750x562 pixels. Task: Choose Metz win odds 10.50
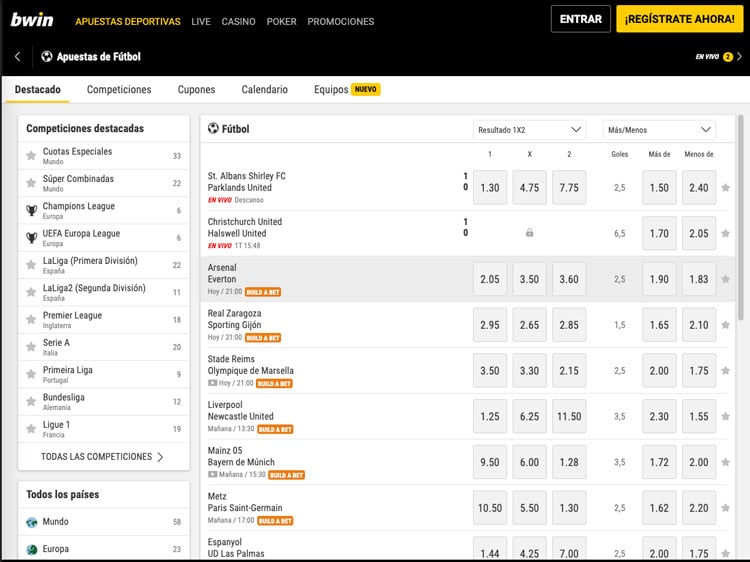click(490, 508)
